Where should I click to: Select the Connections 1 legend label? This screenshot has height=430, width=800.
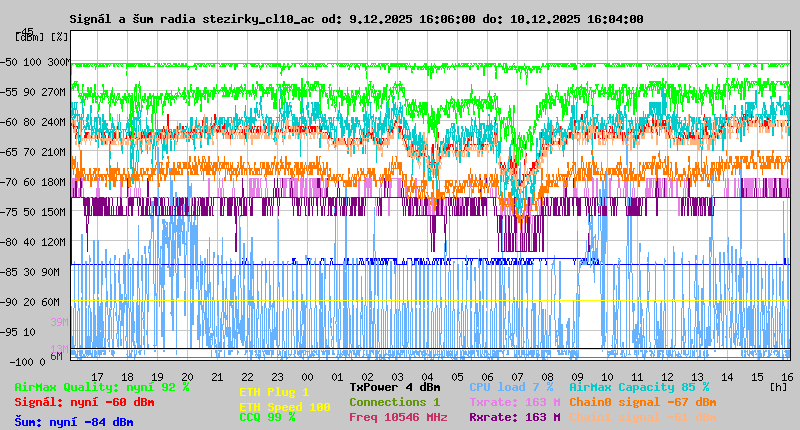click(395, 402)
